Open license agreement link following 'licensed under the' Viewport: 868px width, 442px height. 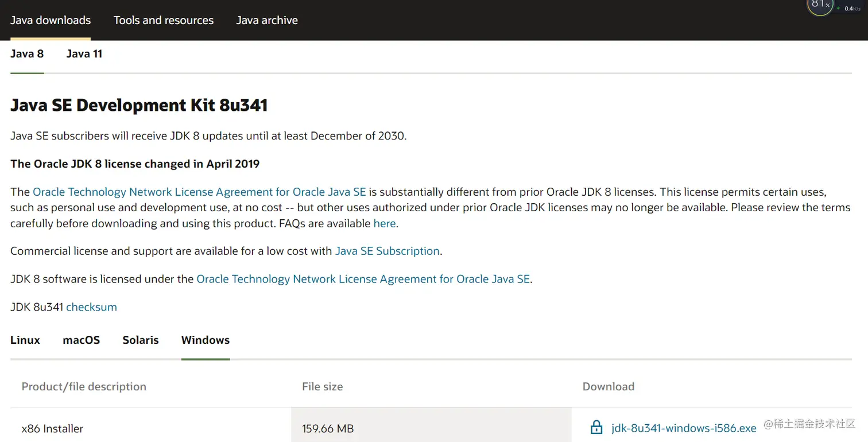(363, 279)
